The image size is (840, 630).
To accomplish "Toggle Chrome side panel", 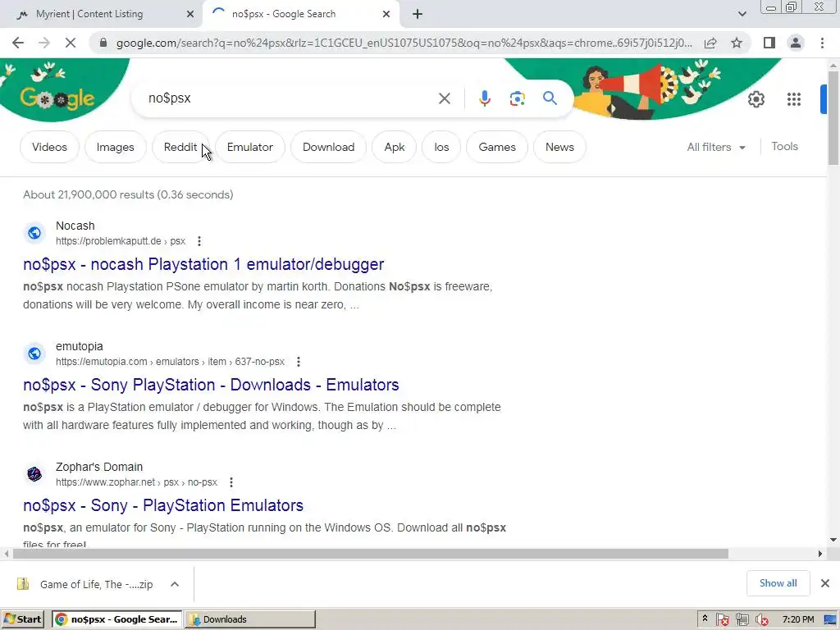I will click(x=769, y=43).
